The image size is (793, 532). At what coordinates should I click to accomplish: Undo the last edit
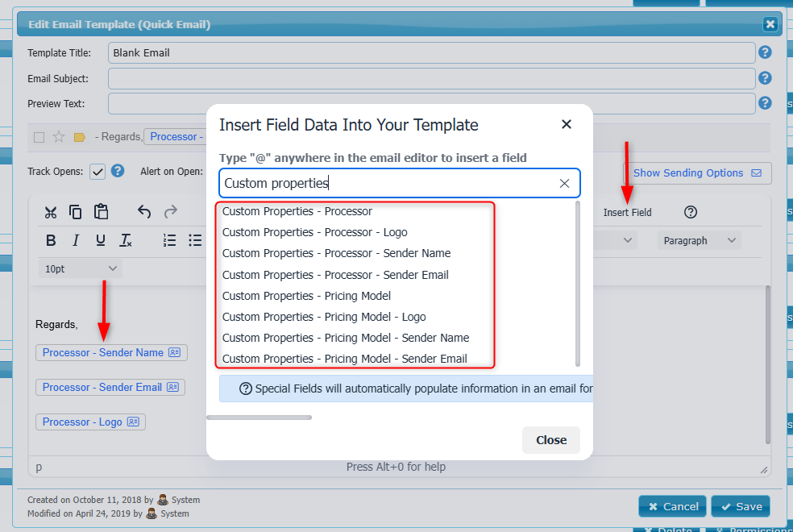[x=144, y=213]
